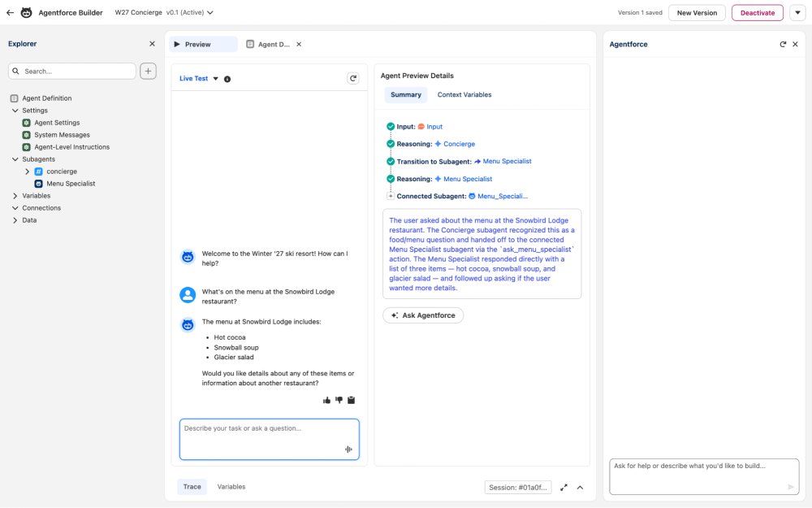
Task: Click the Ask Agentforce button
Action: (423, 315)
